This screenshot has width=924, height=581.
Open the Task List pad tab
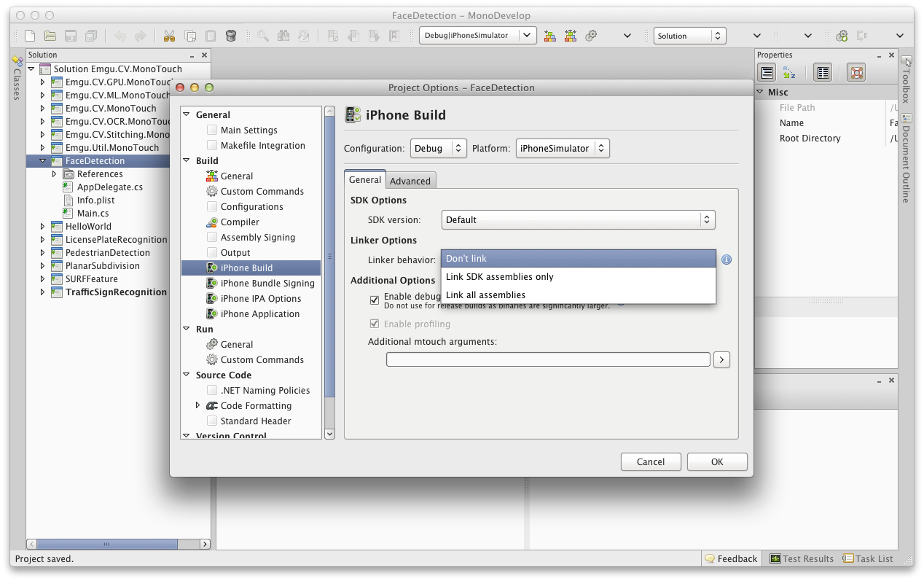pyautogui.click(x=868, y=558)
